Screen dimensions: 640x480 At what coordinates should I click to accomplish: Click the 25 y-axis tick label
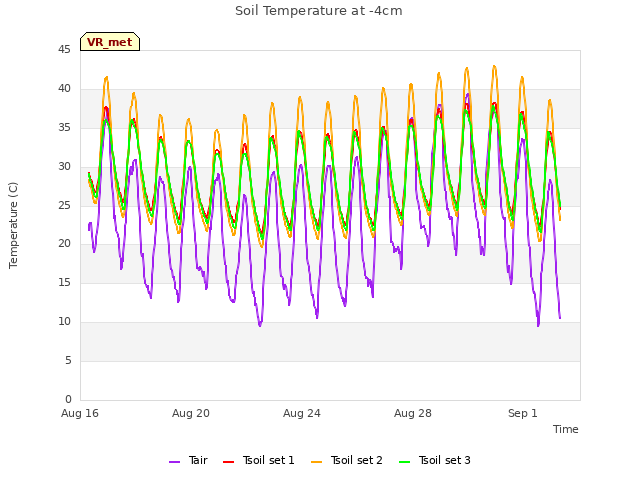[x=64, y=205]
